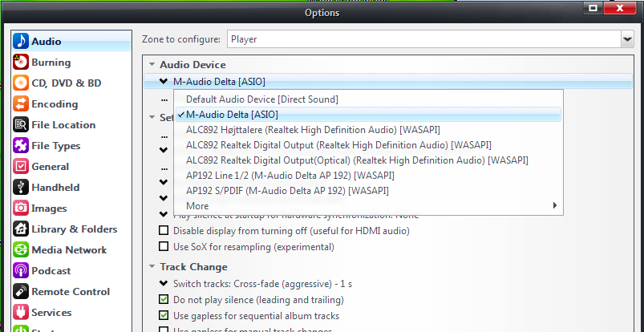Image resolution: width=644 pixels, height=332 pixels.
Task: Select the Images camera icon
Action: click(x=21, y=209)
